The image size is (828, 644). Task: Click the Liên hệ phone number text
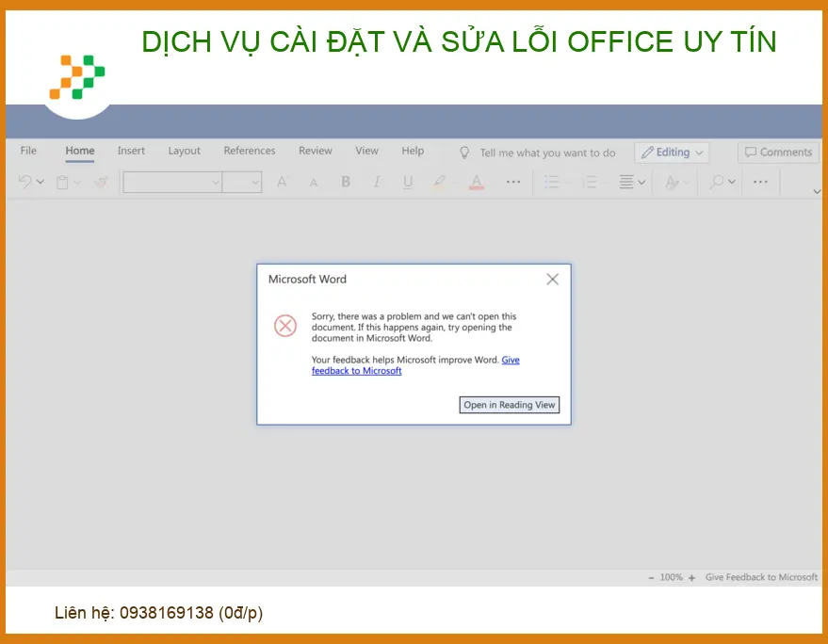click(158, 613)
